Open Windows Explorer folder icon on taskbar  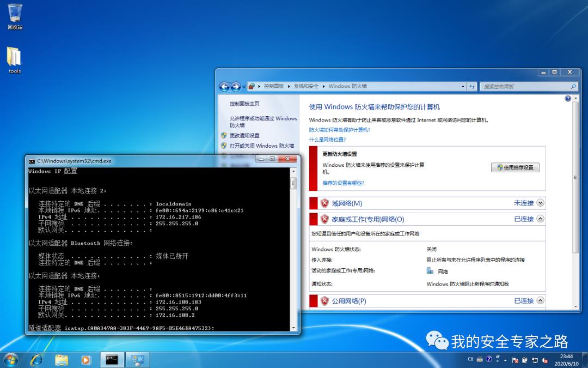pos(61,360)
